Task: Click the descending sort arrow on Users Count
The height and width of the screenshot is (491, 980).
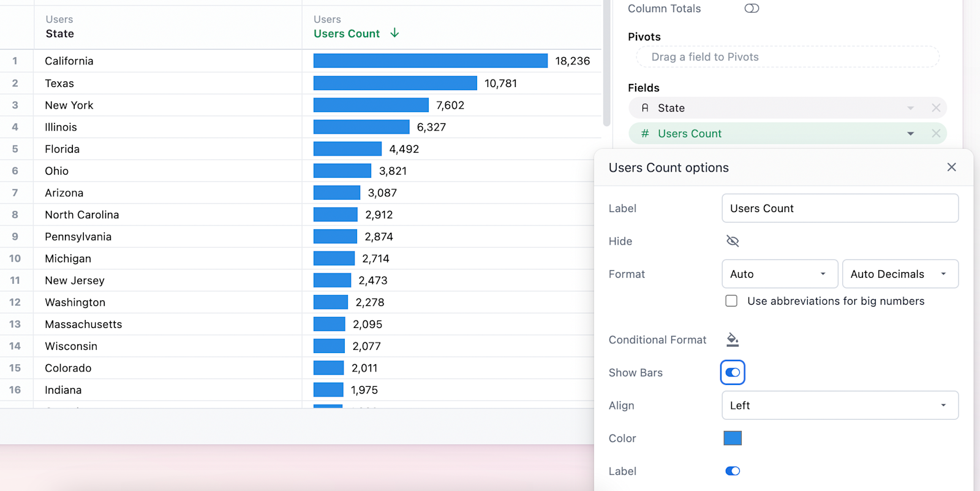Action: (x=394, y=33)
